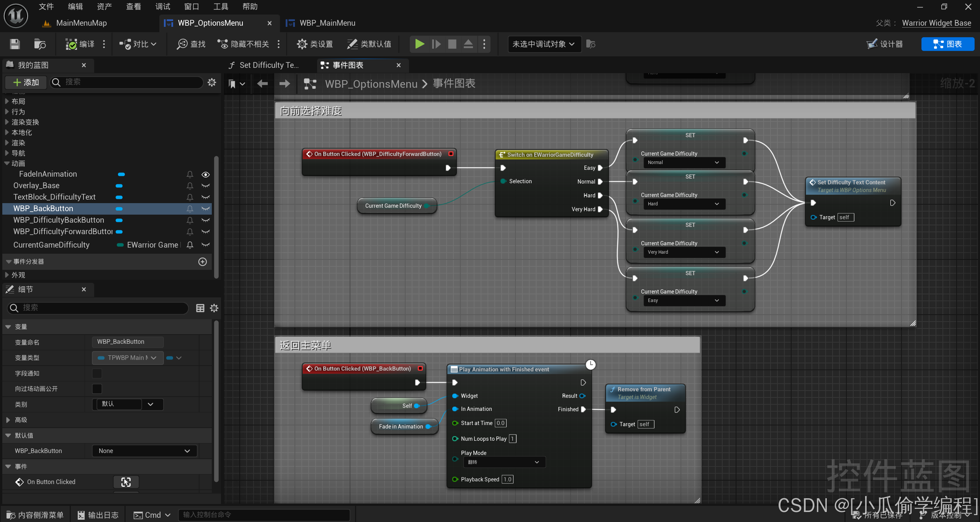
Task: Open the debug object dropdown
Action: (x=544, y=44)
